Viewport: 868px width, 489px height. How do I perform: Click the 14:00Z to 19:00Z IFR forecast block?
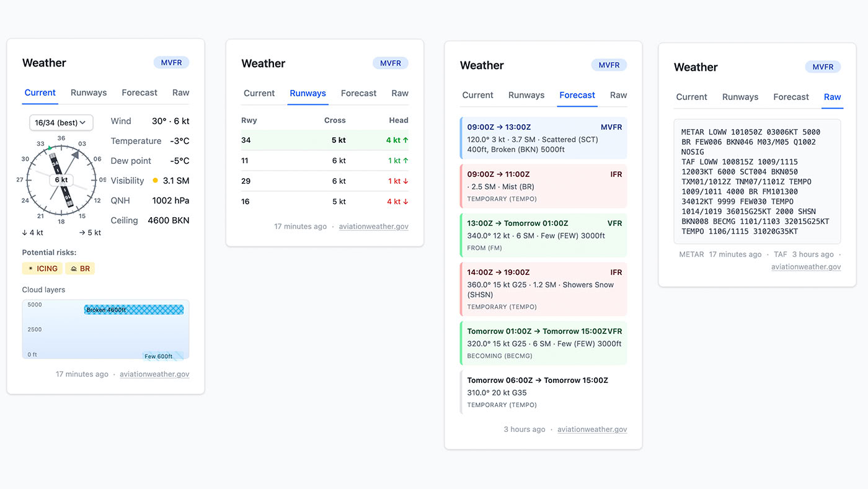click(x=543, y=289)
